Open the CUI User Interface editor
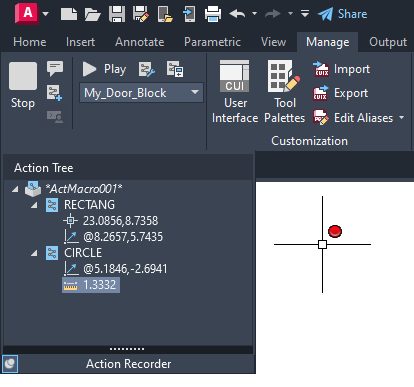The width and height of the screenshot is (414, 387). (235, 92)
